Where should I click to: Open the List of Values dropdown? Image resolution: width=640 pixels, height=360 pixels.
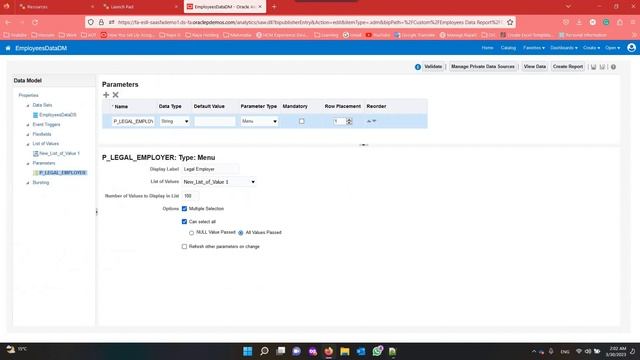coord(219,182)
